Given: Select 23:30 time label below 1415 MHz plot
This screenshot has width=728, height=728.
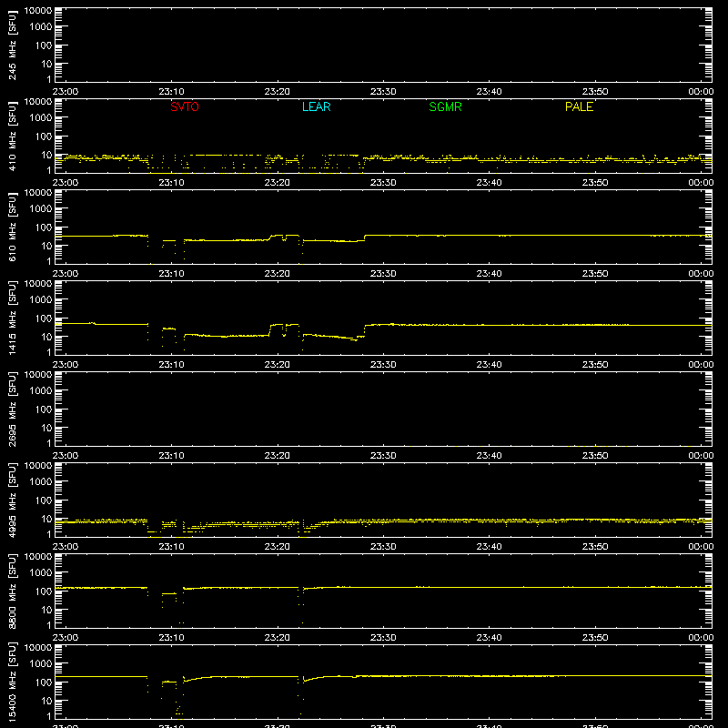Looking at the screenshot, I should pyautogui.click(x=383, y=365).
